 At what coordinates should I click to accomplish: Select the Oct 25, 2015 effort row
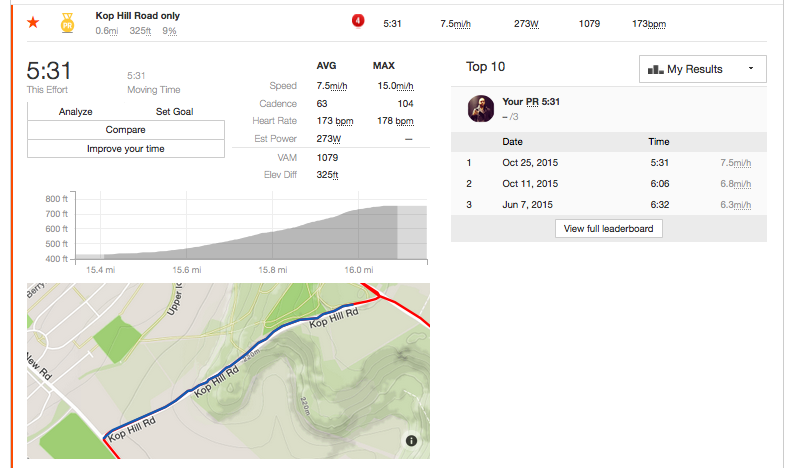pyautogui.click(x=609, y=162)
